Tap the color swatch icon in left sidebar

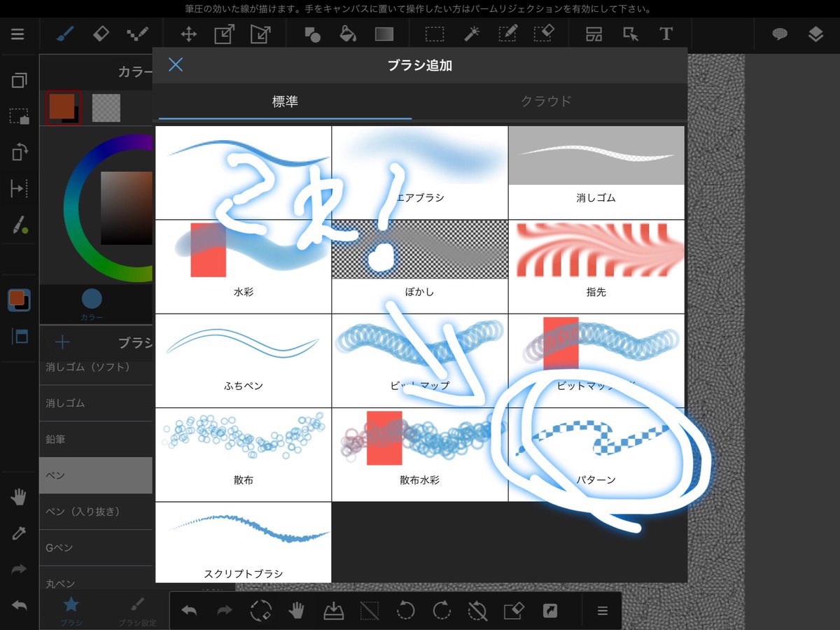point(19,300)
